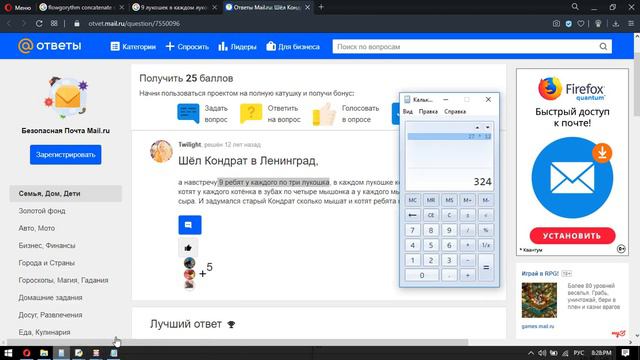The image size is (640, 360).
Task: Like the question with thumbs-up icon
Action: tap(188, 248)
